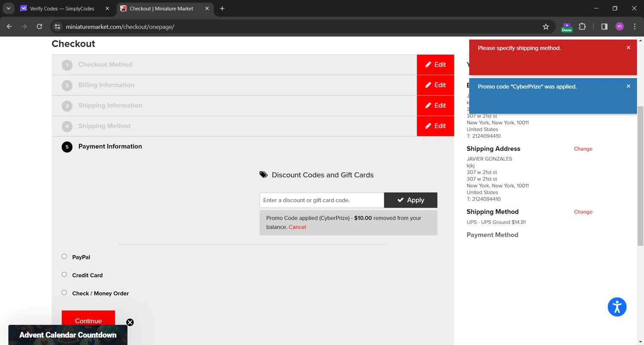Open the Chrome profile avatar

click(x=620, y=27)
